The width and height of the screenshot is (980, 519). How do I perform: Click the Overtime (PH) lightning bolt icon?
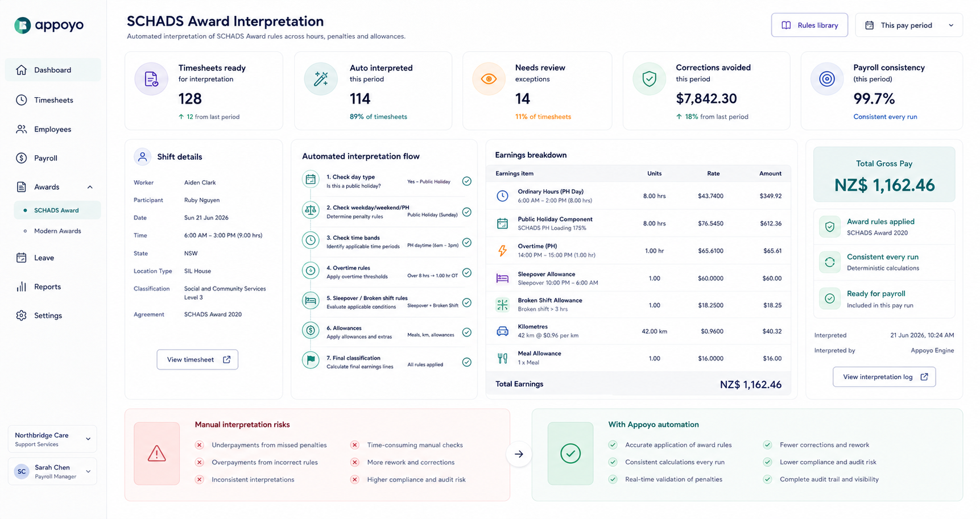502,251
